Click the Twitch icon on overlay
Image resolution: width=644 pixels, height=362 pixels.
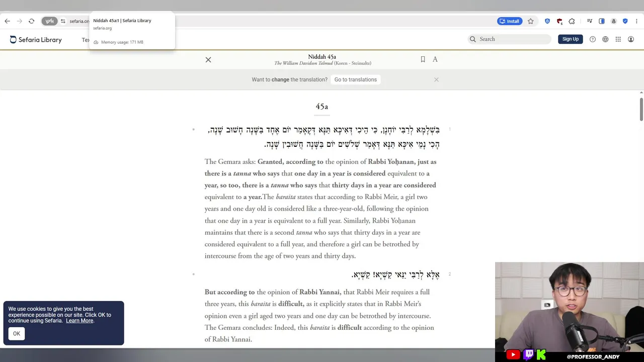[x=528, y=354]
